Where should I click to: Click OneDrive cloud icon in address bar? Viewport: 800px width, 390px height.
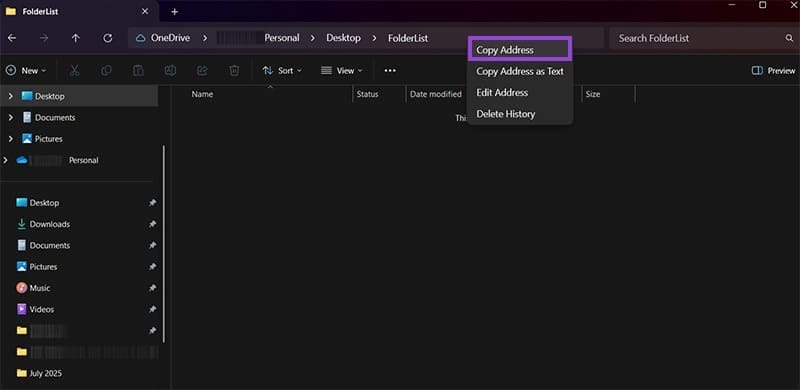[140, 38]
